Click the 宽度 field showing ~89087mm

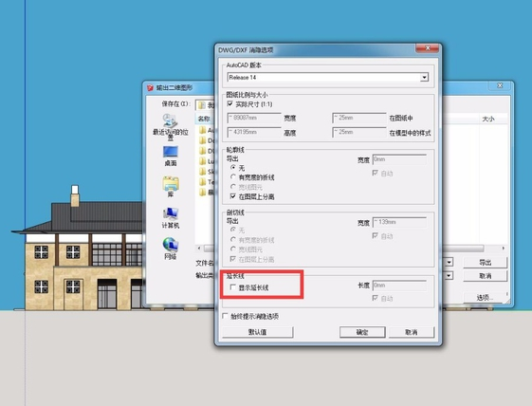[254, 118]
